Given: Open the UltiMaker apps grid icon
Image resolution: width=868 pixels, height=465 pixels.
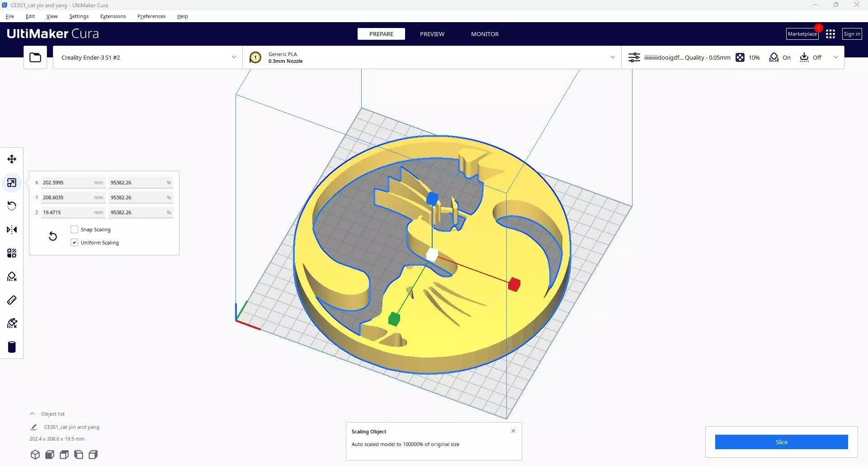Looking at the screenshot, I should click(830, 34).
